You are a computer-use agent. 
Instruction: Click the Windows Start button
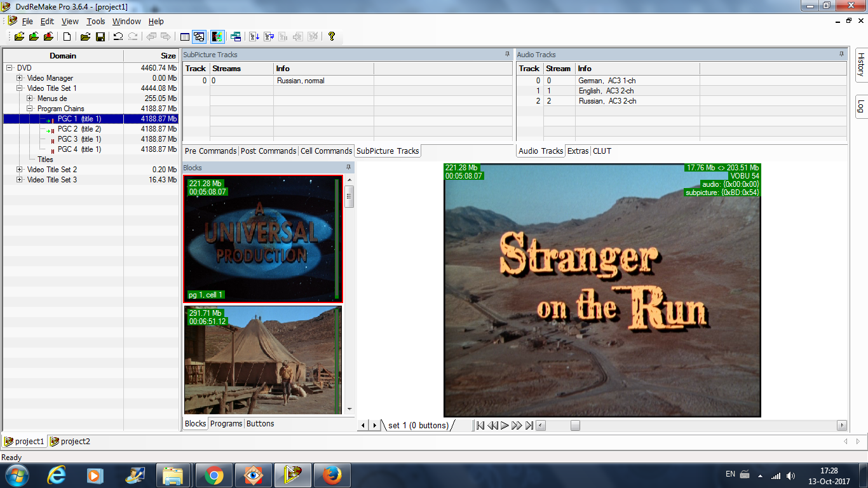pos(17,475)
